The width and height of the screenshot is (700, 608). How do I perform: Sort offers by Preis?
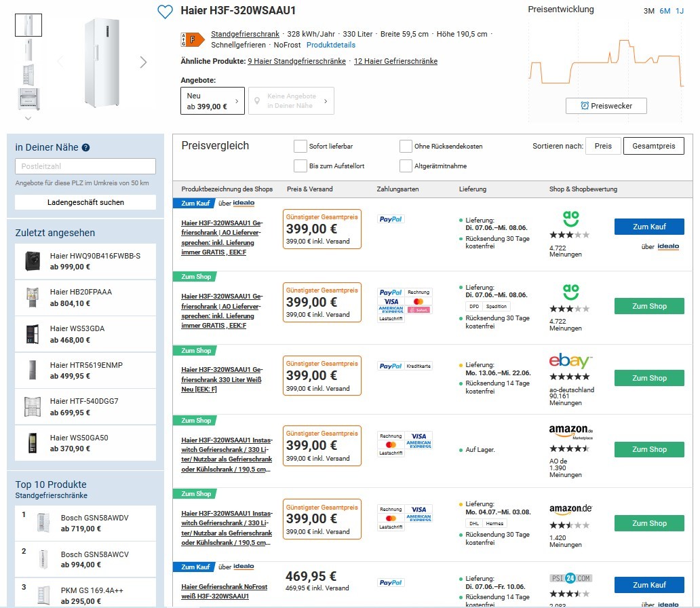click(x=603, y=146)
